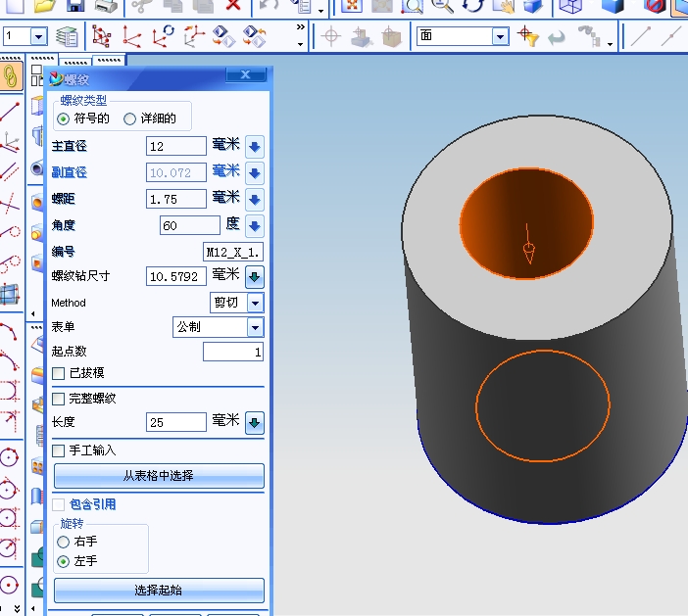This screenshot has height=616, width=688.
Task: Open the layer number dropdown arrow
Action: [38, 36]
